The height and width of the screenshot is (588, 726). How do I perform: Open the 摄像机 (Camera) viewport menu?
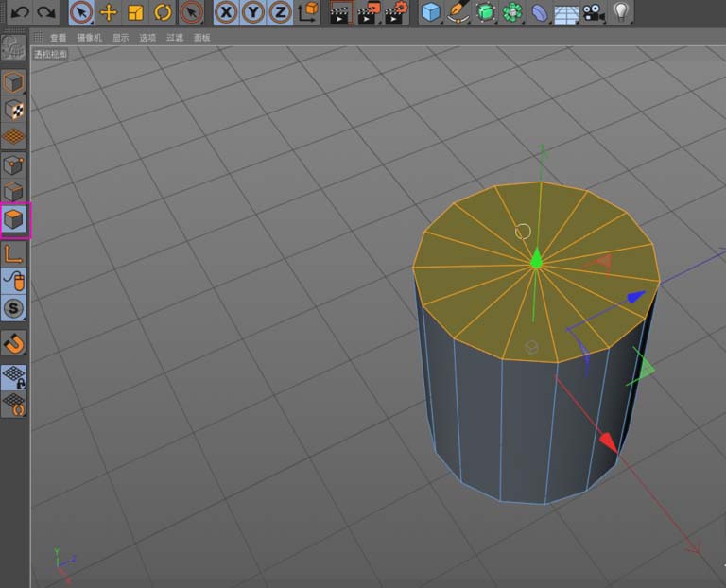click(88, 38)
